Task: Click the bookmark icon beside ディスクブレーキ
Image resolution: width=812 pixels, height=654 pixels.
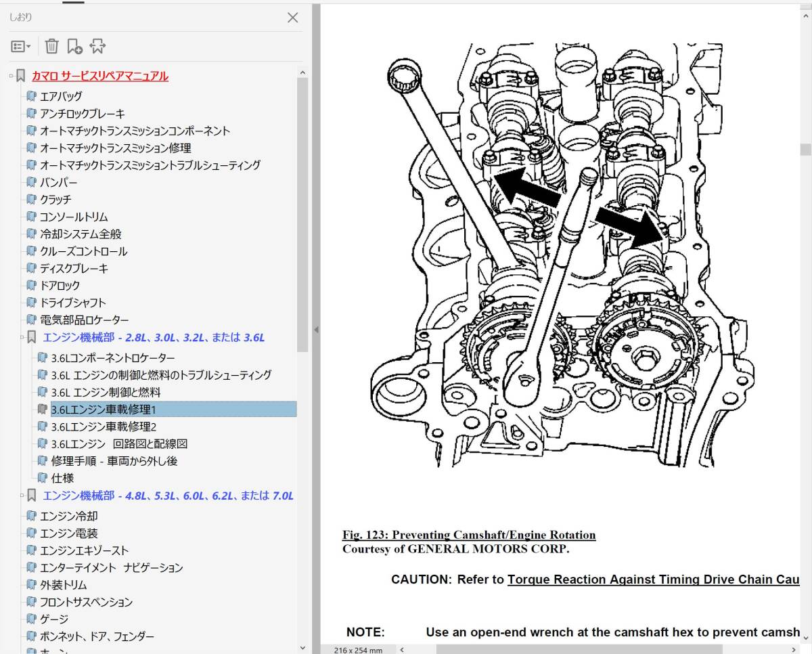Action: [x=31, y=269]
